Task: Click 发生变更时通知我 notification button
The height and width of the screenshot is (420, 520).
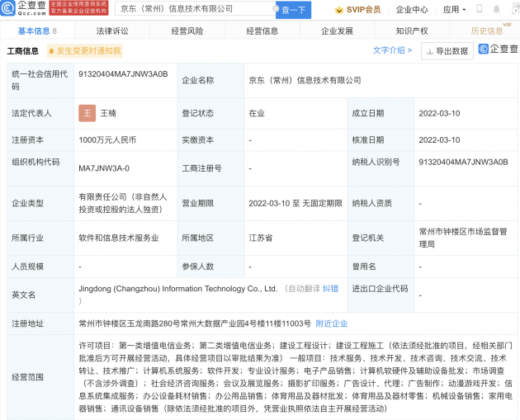Action: 85,51
